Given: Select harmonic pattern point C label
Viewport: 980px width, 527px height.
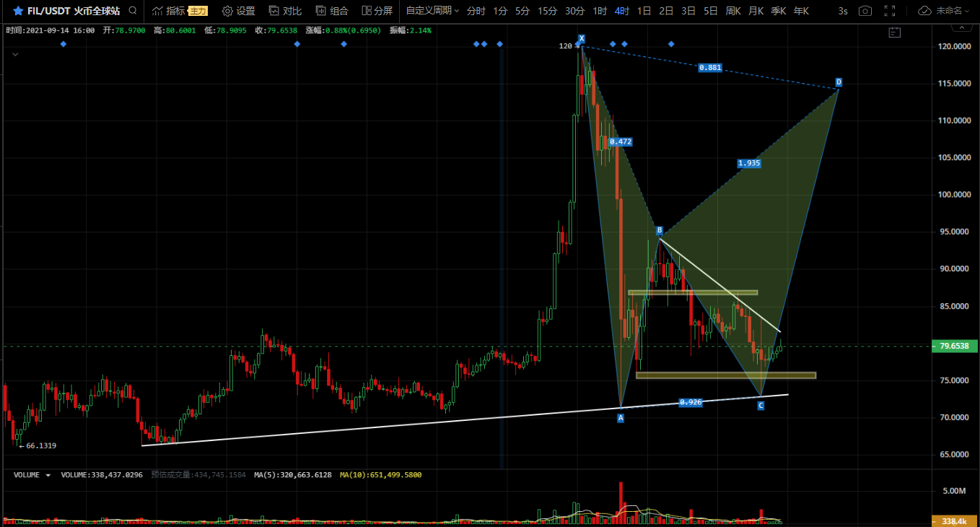Looking at the screenshot, I should click(761, 406).
